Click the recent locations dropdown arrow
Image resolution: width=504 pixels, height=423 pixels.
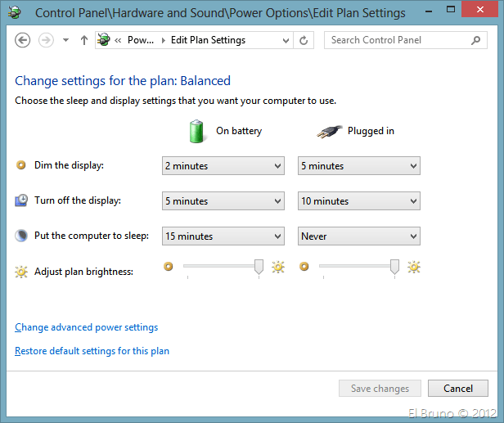point(65,40)
